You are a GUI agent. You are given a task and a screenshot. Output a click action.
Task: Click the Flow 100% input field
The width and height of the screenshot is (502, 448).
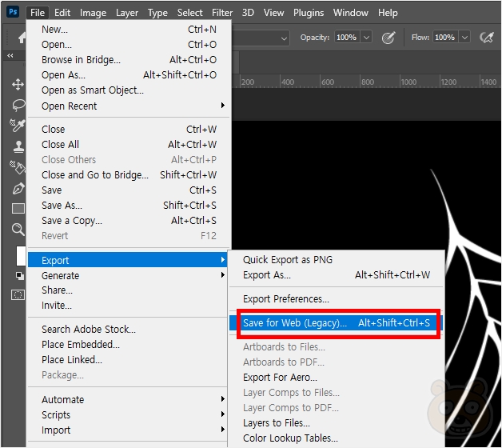[445, 38]
